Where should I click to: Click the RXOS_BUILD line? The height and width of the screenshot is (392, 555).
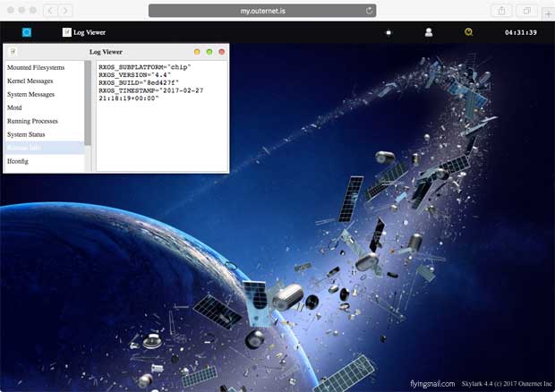[x=139, y=83]
